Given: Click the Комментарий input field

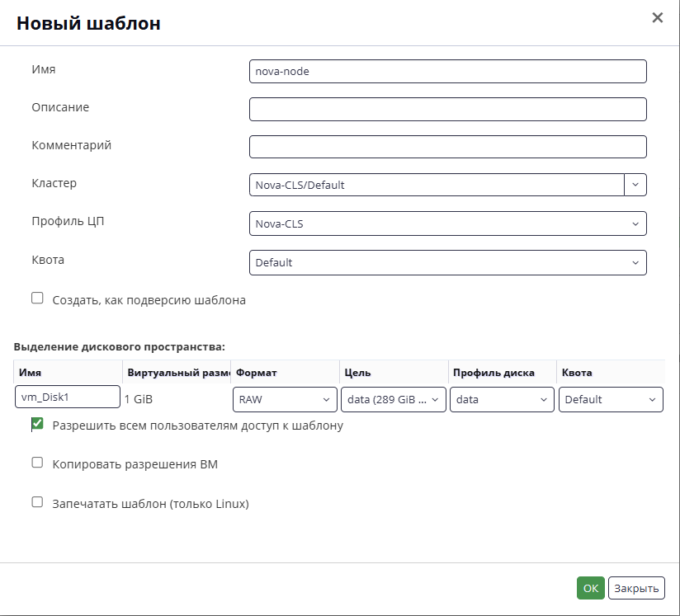Looking at the screenshot, I should click(447, 147).
